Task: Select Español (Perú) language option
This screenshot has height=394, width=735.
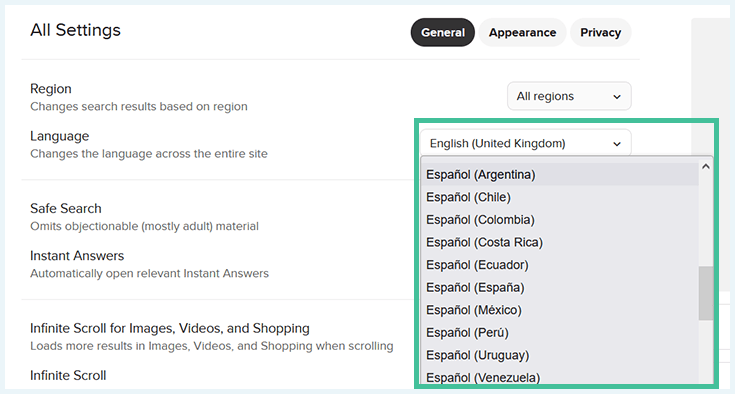Action: pyautogui.click(x=560, y=332)
